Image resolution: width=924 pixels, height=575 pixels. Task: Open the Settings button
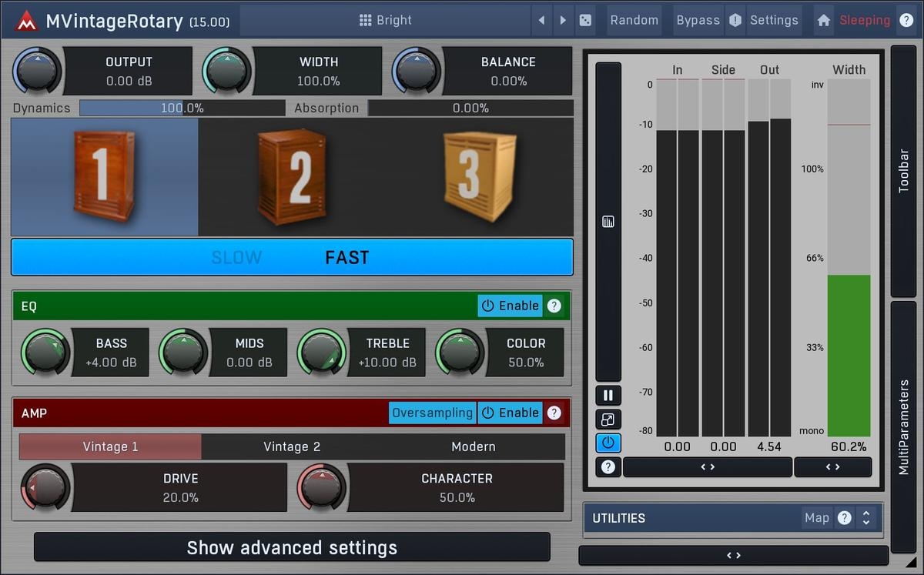coord(773,20)
